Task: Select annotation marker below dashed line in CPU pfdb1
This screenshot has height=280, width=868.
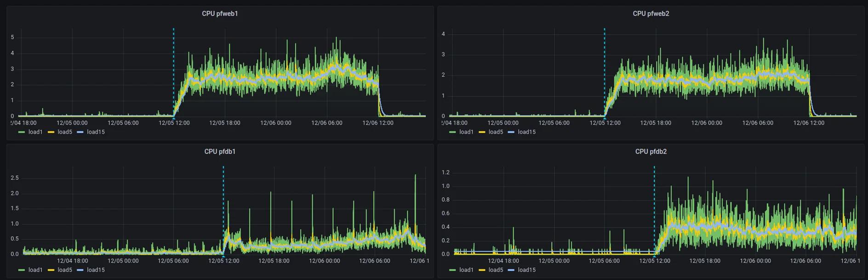Action: pyautogui.click(x=223, y=256)
